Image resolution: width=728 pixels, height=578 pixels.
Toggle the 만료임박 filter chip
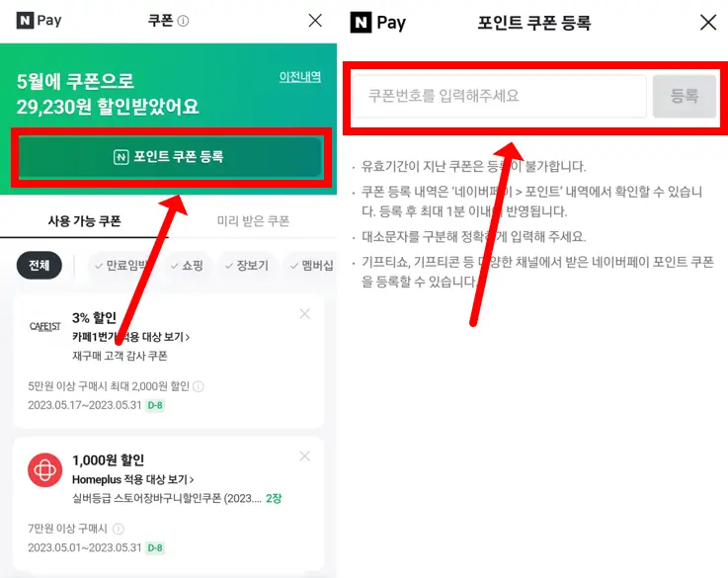point(121,266)
